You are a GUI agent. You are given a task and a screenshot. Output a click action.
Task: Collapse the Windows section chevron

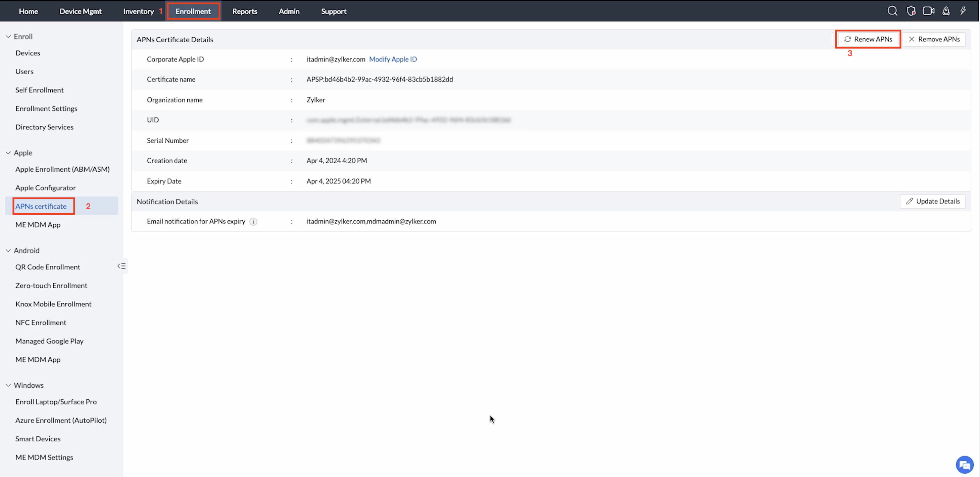pyautogui.click(x=8, y=385)
